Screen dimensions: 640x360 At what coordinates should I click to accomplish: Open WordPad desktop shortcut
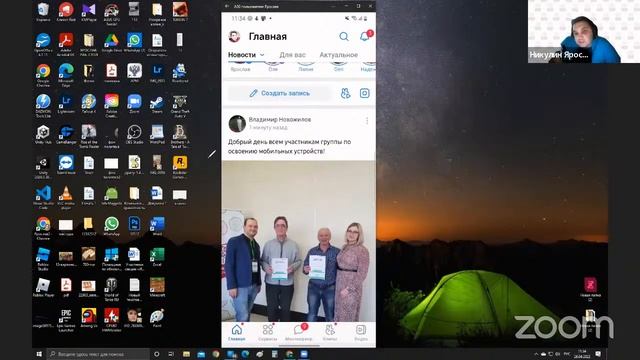pyautogui.click(x=157, y=134)
